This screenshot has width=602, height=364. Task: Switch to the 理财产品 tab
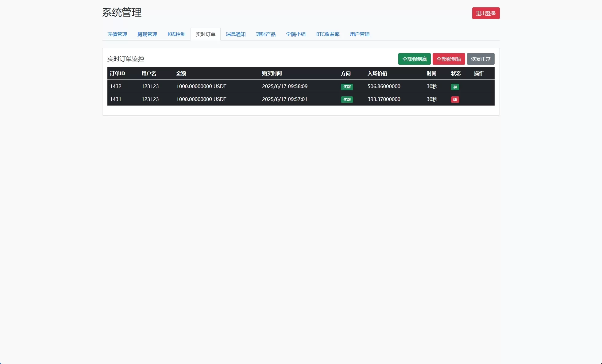(x=266, y=34)
